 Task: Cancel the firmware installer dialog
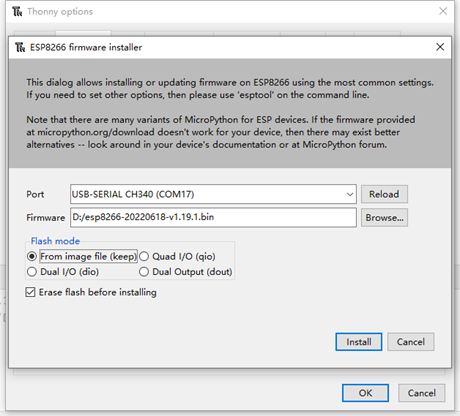[x=411, y=342]
